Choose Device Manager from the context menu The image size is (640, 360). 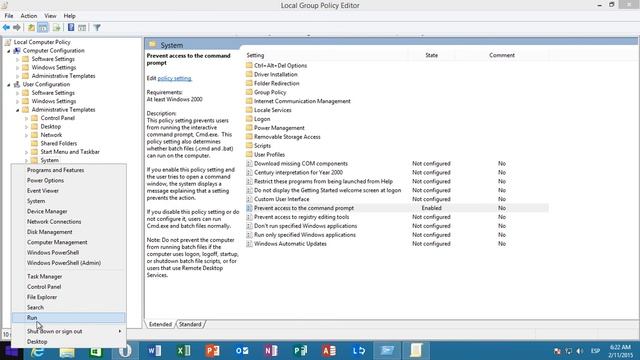pyautogui.click(x=69, y=211)
